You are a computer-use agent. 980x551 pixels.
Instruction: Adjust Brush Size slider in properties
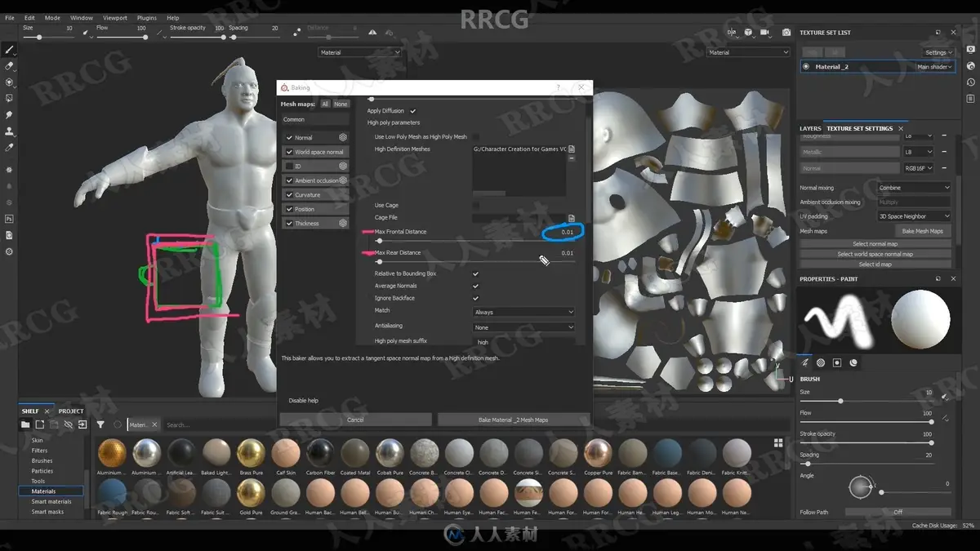click(x=866, y=401)
